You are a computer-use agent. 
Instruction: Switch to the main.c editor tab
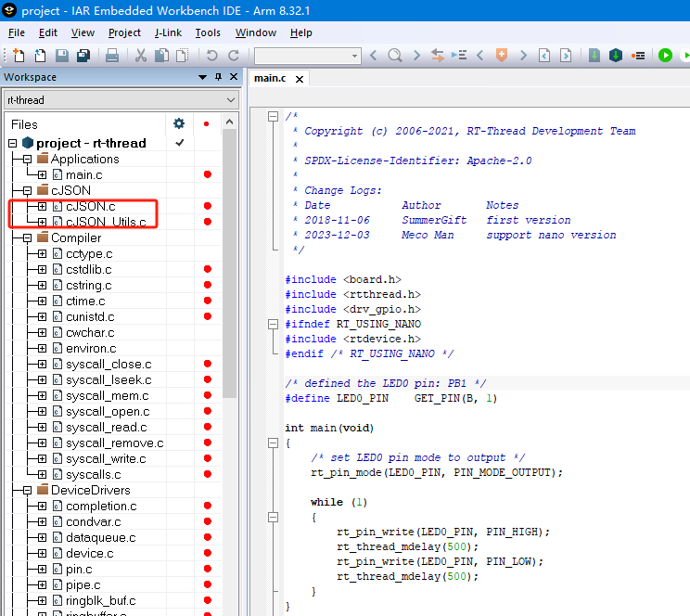(270, 78)
